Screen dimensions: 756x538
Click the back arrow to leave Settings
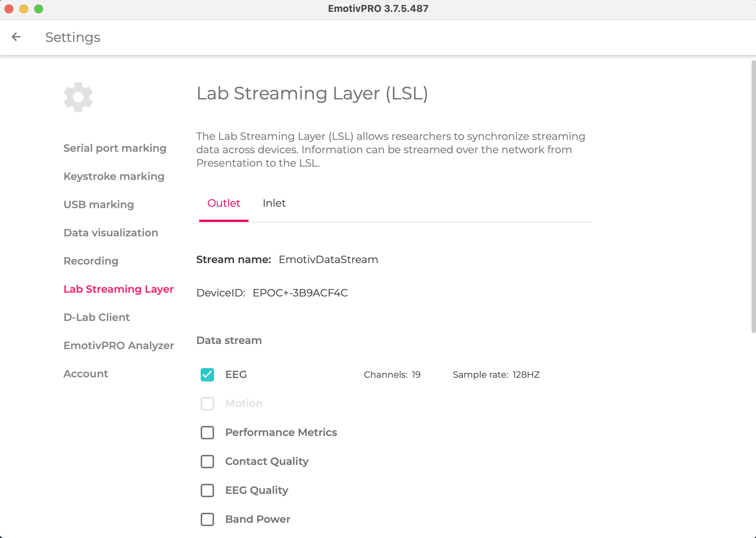16,37
